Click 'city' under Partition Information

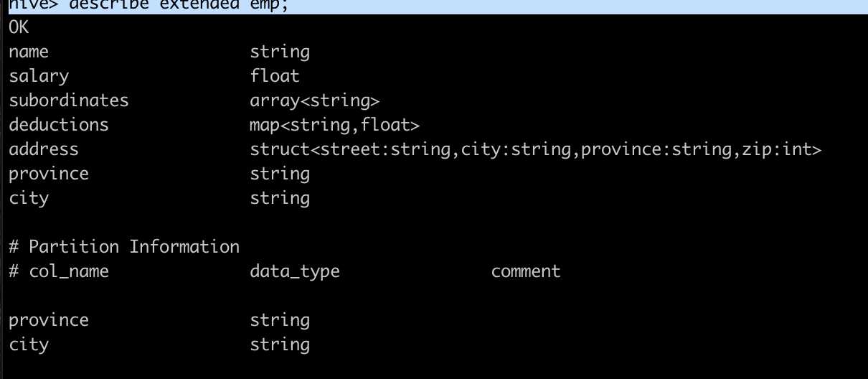[29, 345]
